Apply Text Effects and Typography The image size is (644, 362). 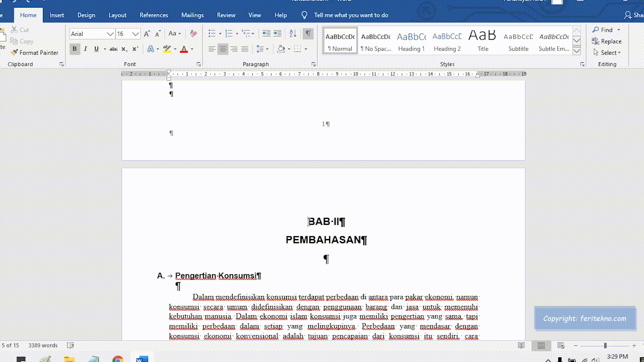pos(150,49)
